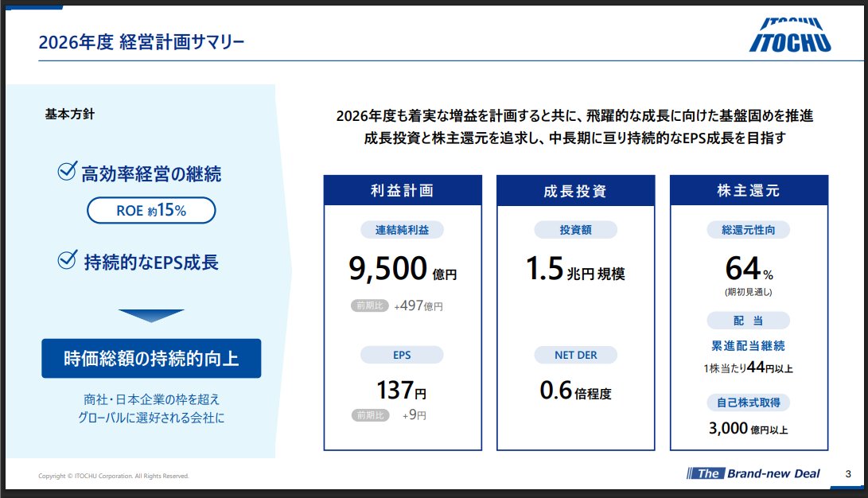Viewport: 868px width, 498px height.
Task: Click the 9,500 億円 figure
Action: pos(403,269)
